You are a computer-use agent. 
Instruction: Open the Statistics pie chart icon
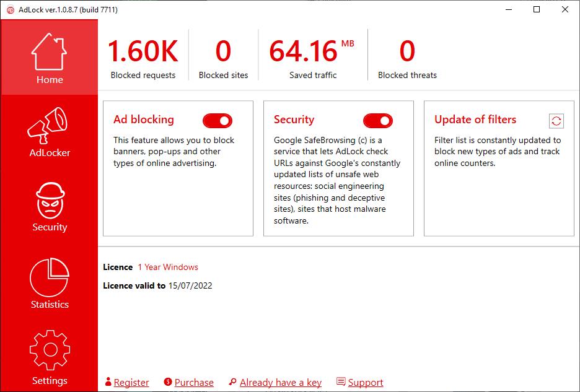pyautogui.click(x=49, y=277)
